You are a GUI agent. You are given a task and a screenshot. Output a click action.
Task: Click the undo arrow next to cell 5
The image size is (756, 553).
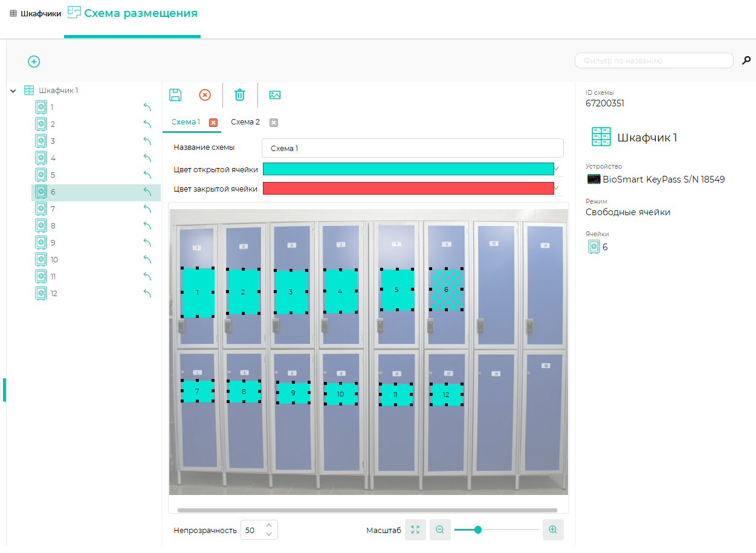[147, 175]
